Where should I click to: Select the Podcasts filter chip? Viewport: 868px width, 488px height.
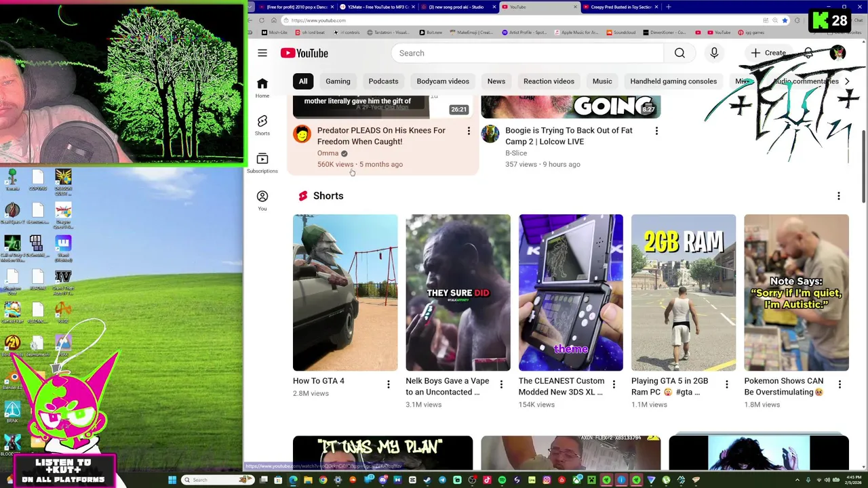coord(383,81)
